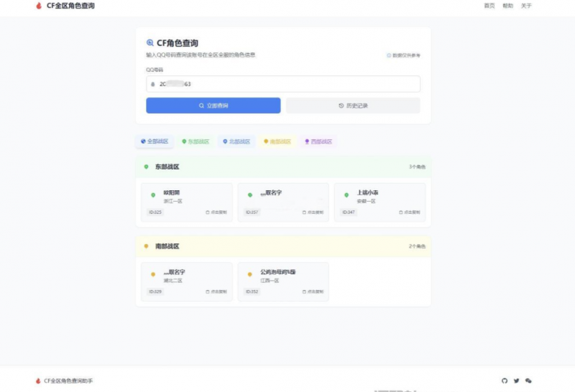Click the 南部战区 section heading
Screen dimensions: 575x392
coord(167,246)
